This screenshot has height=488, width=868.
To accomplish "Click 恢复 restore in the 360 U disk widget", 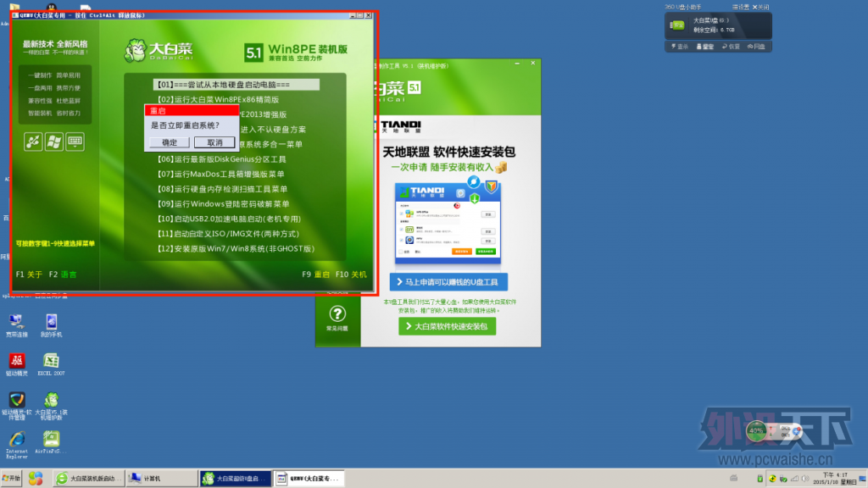I will coord(731,47).
